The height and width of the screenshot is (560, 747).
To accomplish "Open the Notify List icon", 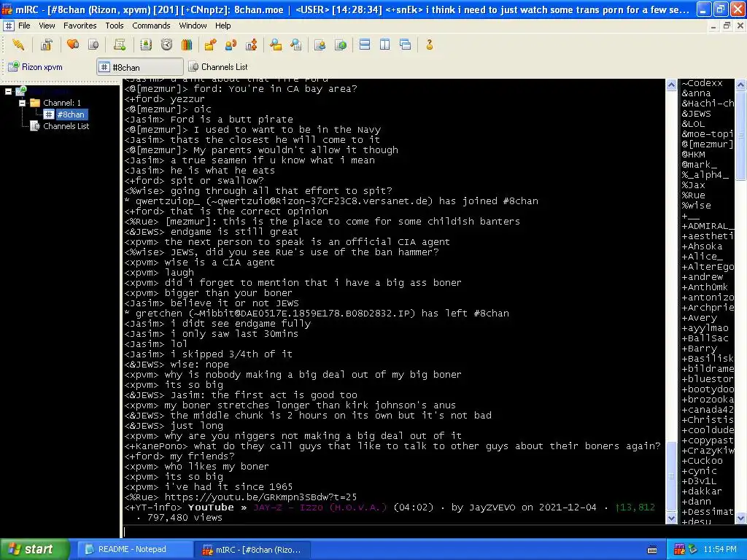I will coord(320,44).
